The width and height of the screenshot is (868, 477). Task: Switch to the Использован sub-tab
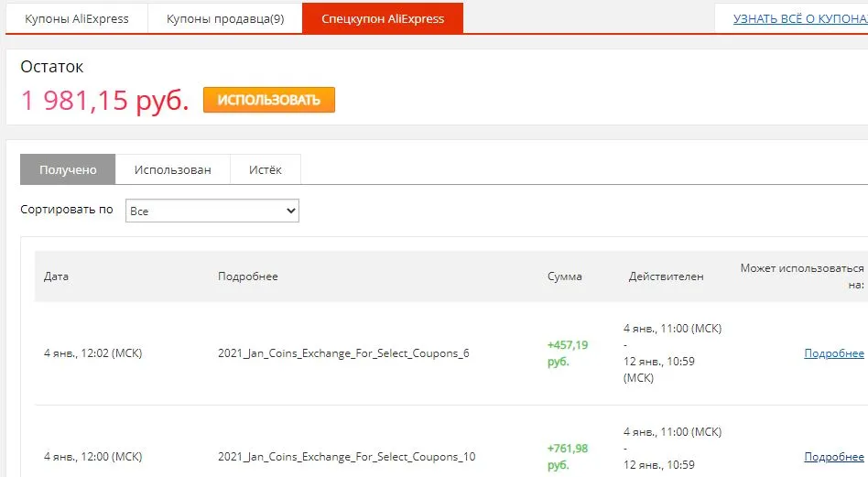pyautogui.click(x=173, y=169)
